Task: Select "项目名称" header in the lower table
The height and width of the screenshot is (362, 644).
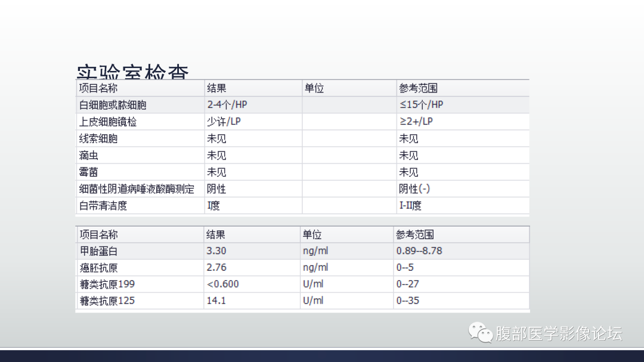Action: [x=98, y=235]
